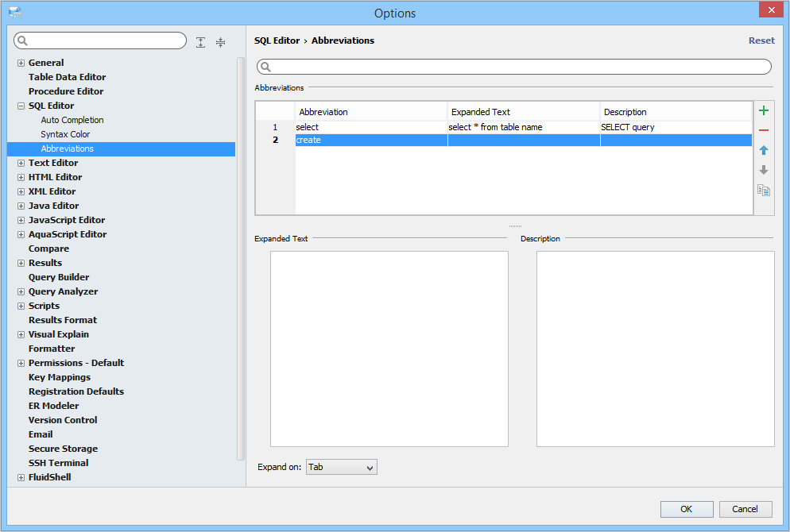Expand the HTML Editor tree node
This screenshot has width=790, height=532.
pos(21,177)
